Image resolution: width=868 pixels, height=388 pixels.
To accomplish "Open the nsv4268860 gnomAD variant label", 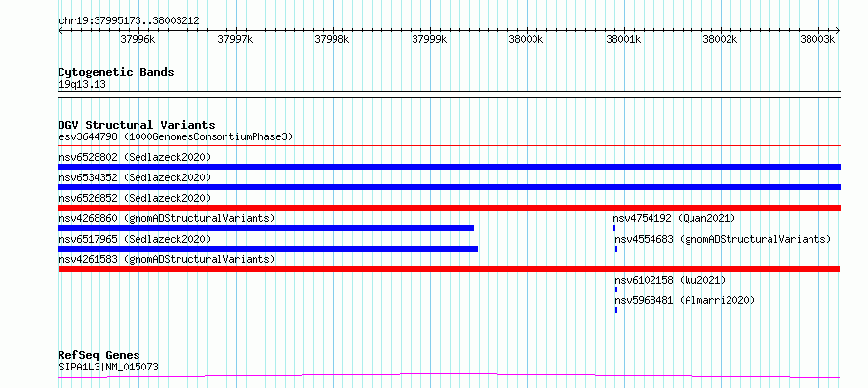I will 167,218.
